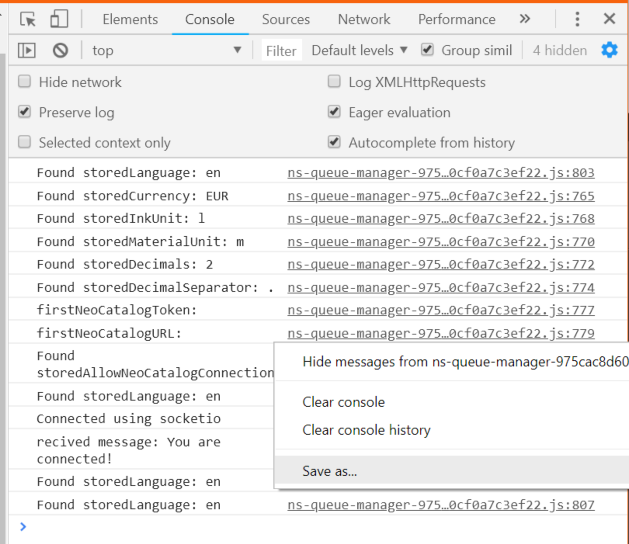Open the top context dropdown

(x=167, y=51)
